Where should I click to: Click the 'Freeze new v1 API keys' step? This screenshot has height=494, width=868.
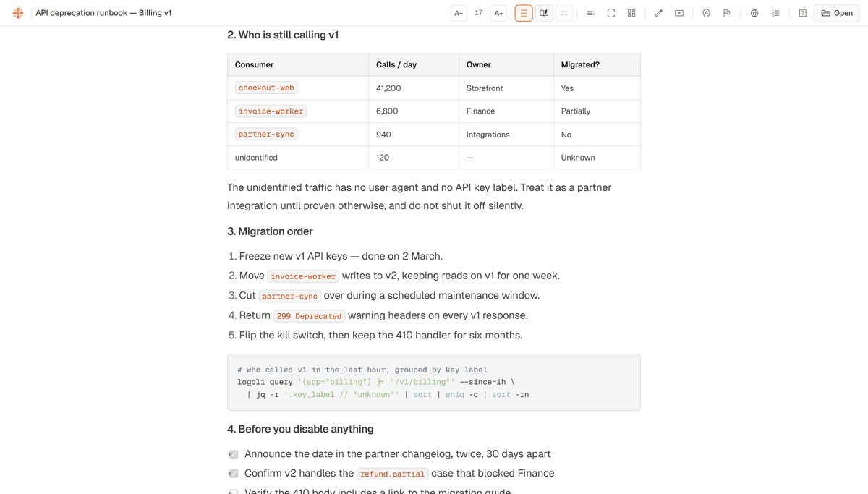point(341,256)
